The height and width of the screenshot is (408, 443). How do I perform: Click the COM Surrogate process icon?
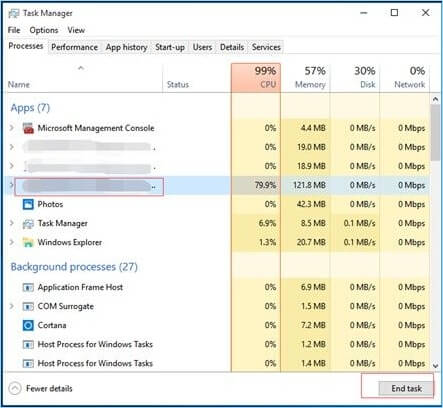coord(28,306)
